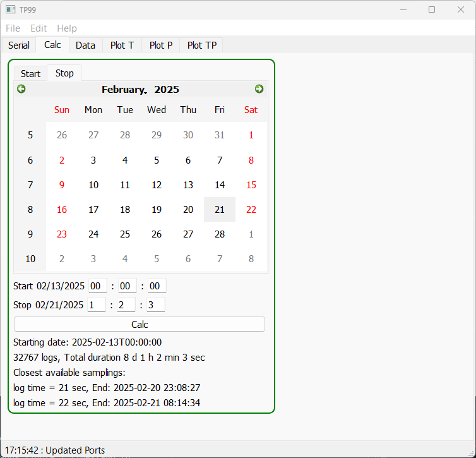
Task: Pick Saturday February 15
Action: coord(251,184)
